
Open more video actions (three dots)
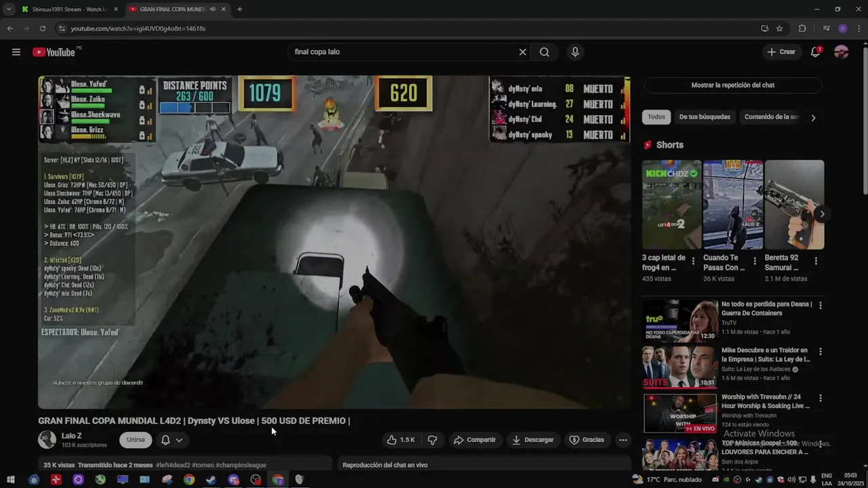623,440
